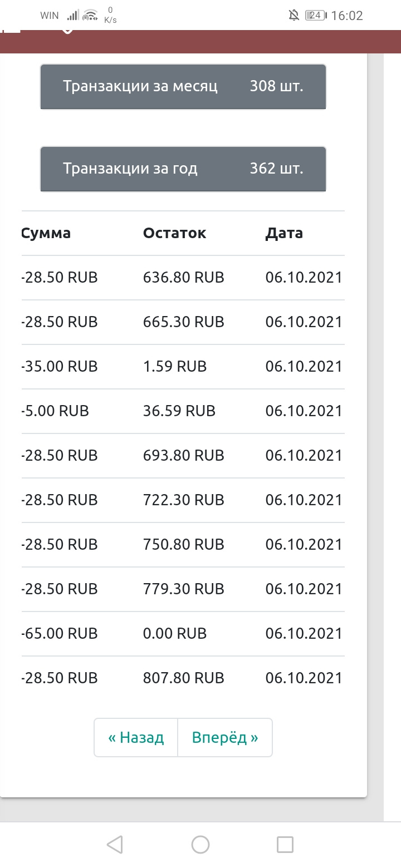Select the Остаток column header
This screenshot has width=401, height=868.
click(x=174, y=233)
